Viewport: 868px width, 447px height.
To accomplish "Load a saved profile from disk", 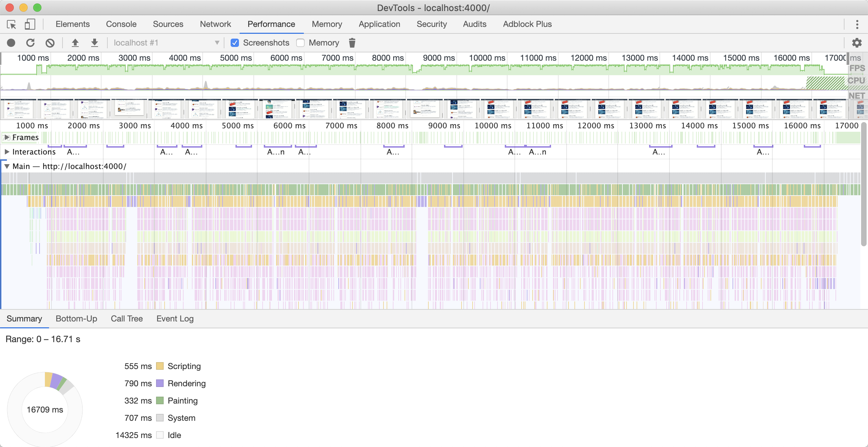I will [x=75, y=42].
